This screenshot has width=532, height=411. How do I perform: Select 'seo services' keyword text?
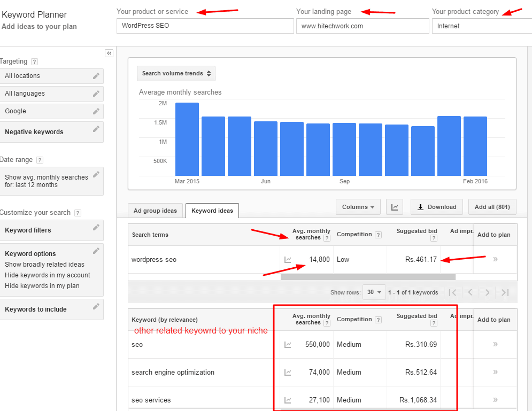click(151, 400)
